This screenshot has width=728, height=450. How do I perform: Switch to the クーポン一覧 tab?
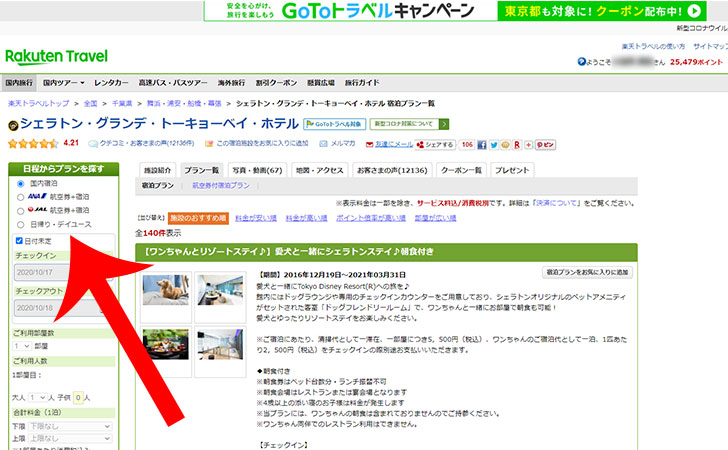(x=461, y=170)
